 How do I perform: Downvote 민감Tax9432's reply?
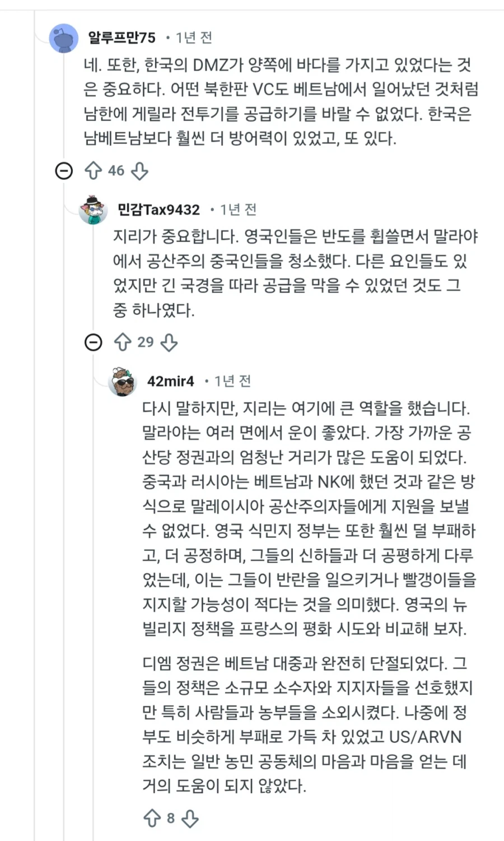[x=169, y=342]
